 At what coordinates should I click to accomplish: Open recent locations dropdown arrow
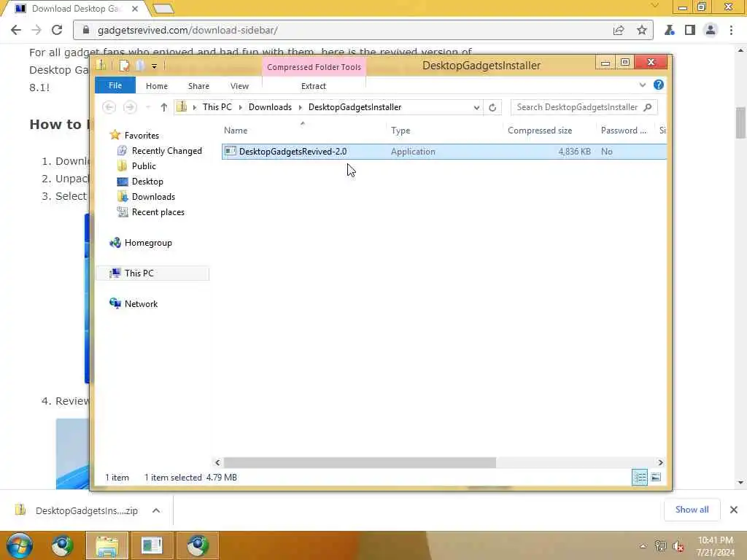click(x=148, y=107)
